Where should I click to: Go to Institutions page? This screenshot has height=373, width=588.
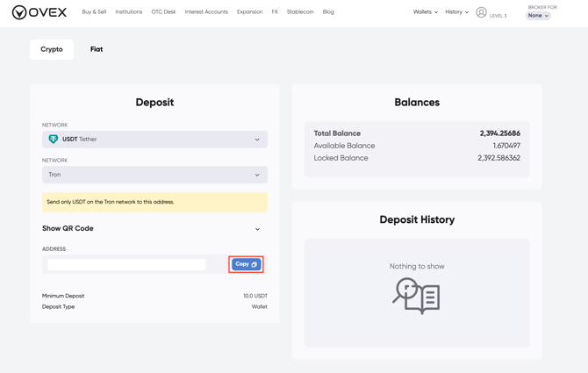click(129, 12)
